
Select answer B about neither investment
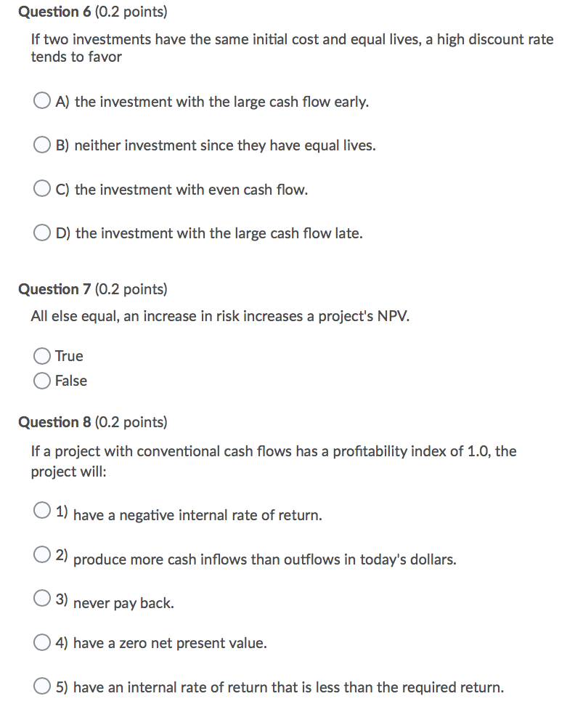coord(41,145)
